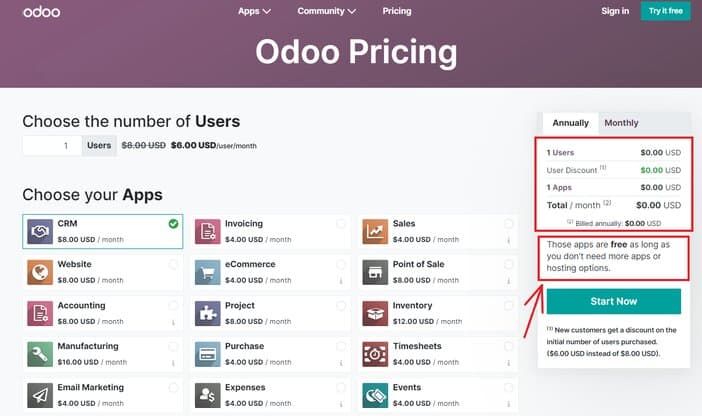Click the Start Now button
This screenshot has height=416, width=702.
point(613,301)
